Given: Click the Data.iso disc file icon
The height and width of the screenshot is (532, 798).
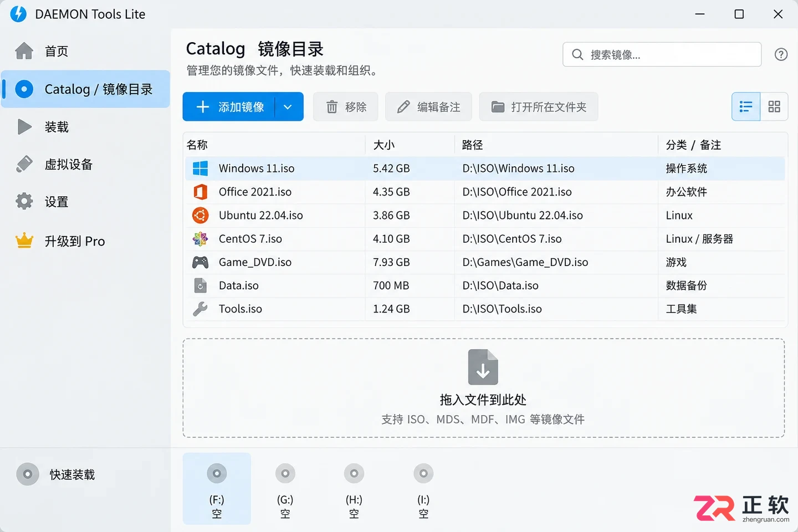Looking at the screenshot, I should [200, 285].
